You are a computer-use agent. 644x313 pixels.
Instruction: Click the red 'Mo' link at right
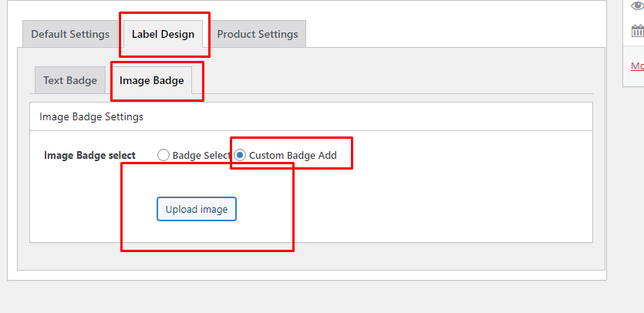pos(637,66)
